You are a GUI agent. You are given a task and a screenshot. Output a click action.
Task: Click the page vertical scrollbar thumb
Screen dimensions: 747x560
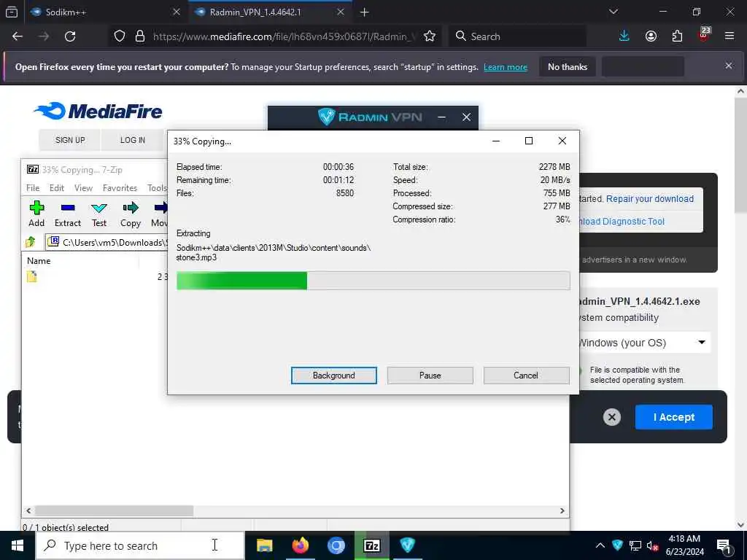click(741, 156)
